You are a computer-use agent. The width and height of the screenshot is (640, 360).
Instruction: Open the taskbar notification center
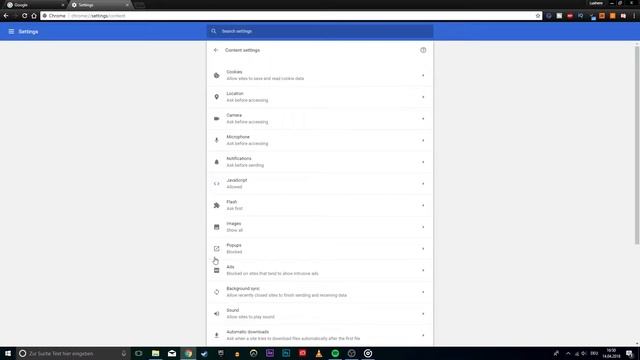click(x=629, y=353)
